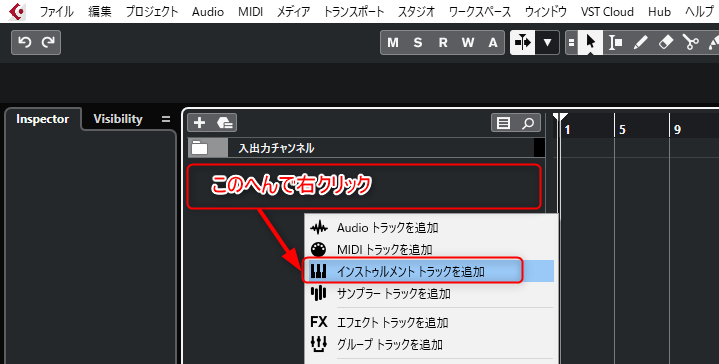Toggle global Solo S button
The image size is (719, 364).
pyautogui.click(x=418, y=43)
